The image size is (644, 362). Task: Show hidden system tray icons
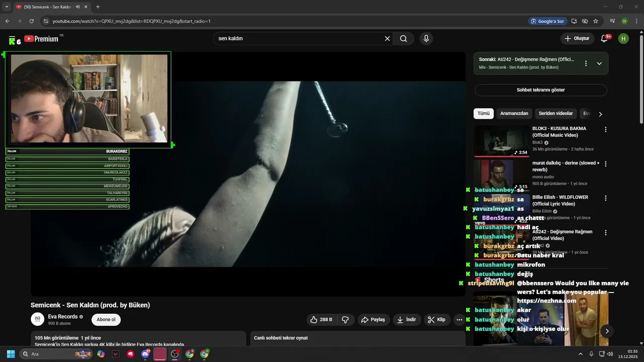coord(580,354)
